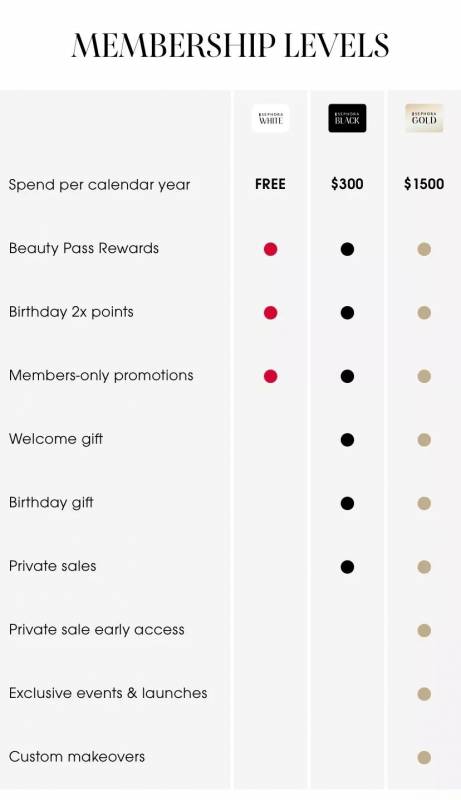Click the Sephora Gold card icon
This screenshot has height=800, width=461.
pyautogui.click(x=424, y=118)
